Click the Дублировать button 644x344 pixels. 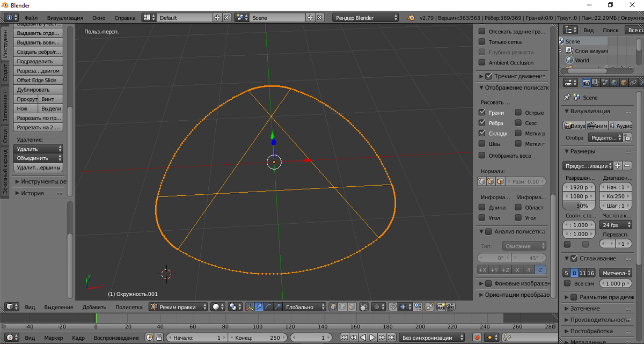39,90
